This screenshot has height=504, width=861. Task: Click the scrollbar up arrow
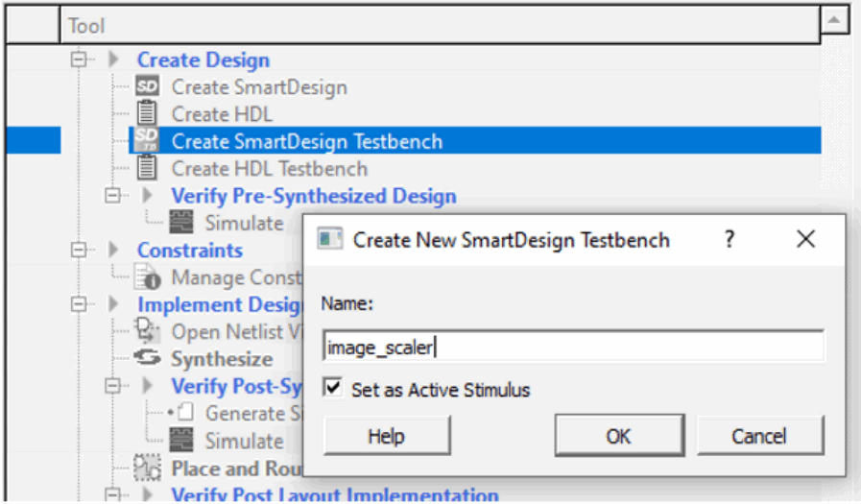point(834,21)
